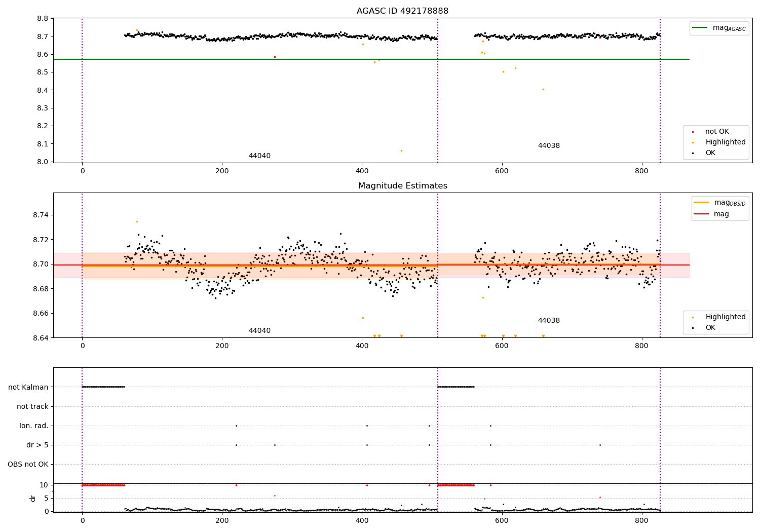Click the 44038 obsid label in Magnitude Estimates plot
Viewport: 760px width, 532px height.
click(549, 321)
